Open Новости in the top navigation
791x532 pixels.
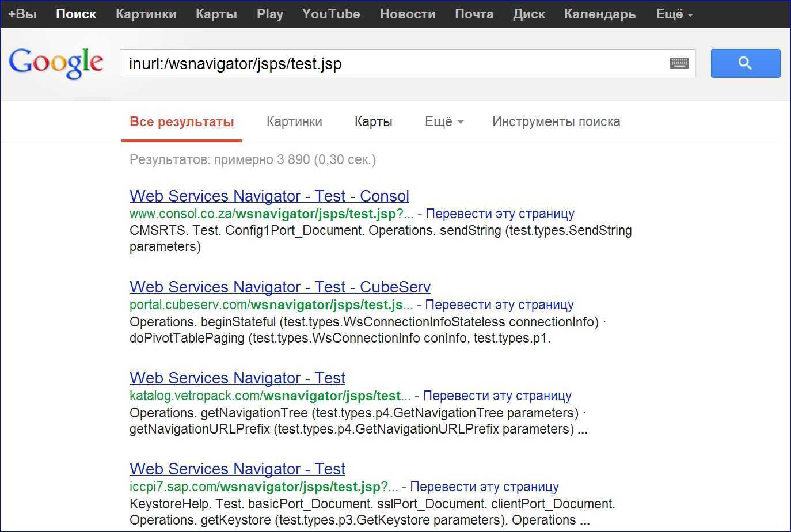pyautogui.click(x=408, y=14)
